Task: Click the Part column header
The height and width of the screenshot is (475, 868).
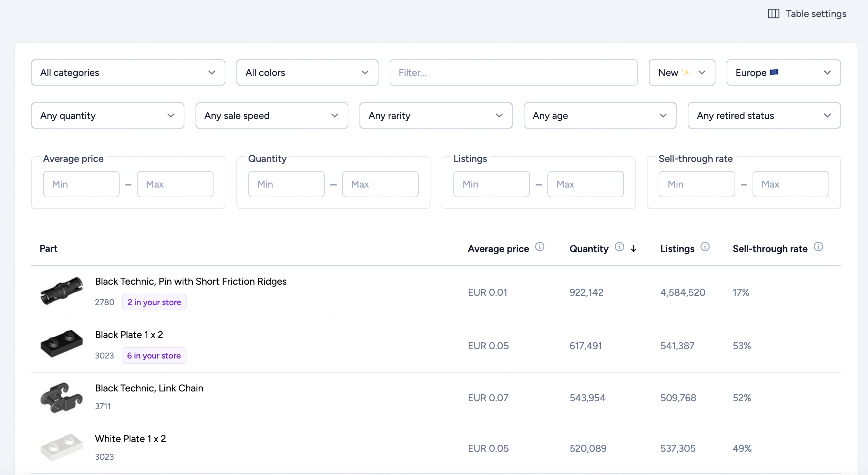Action: [x=49, y=249]
